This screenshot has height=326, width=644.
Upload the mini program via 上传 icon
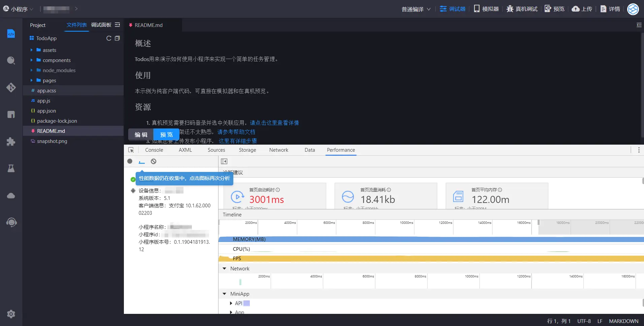tap(581, 9)
